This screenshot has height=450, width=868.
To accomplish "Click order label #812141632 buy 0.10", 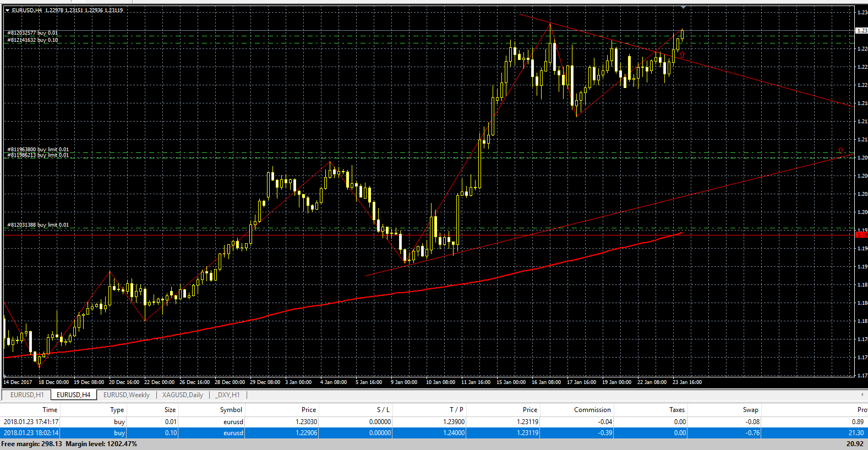I will pyautogui.click(x=32, y=40).
